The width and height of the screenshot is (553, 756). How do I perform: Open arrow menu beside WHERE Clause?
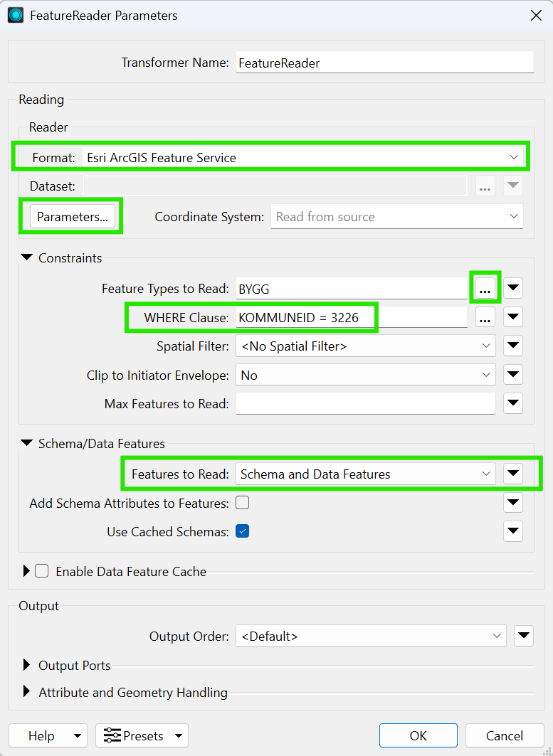point(513,317)
